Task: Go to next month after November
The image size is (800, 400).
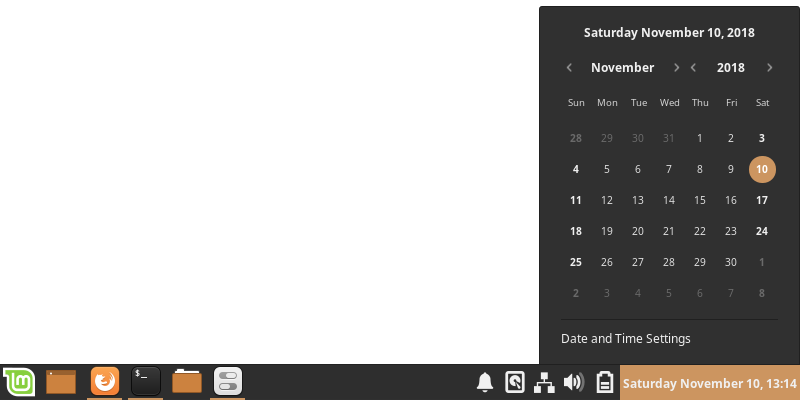Action: [x=677, y=67]
